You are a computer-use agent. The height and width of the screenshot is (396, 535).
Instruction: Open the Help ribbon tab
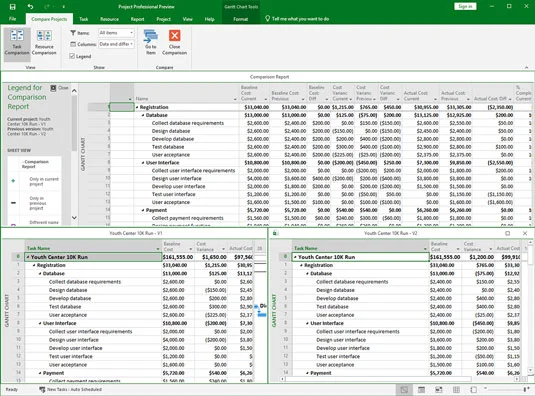209,19
